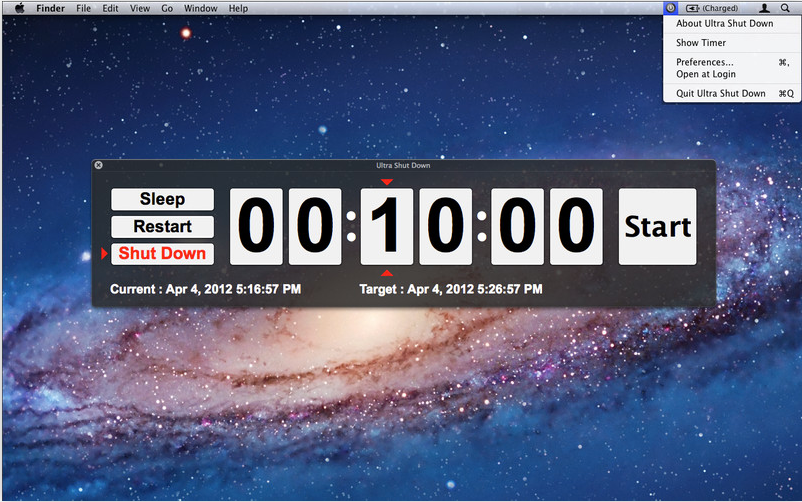Select the seconds tens digit card

click(x=517, y=227)
